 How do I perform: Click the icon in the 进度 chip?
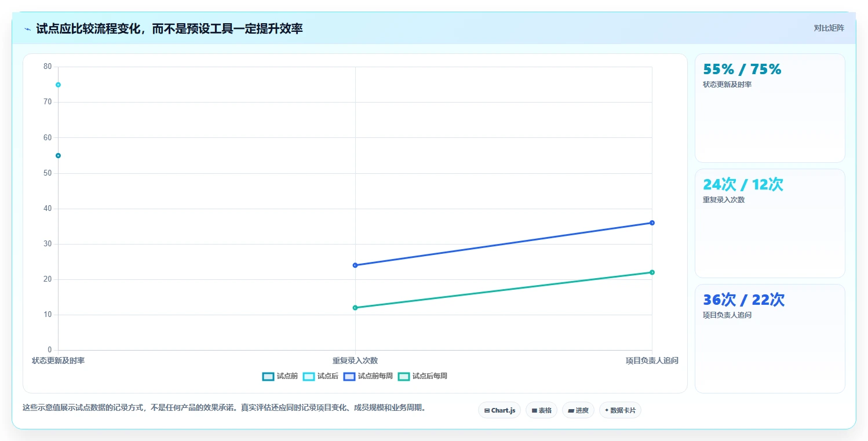[571, 410]
